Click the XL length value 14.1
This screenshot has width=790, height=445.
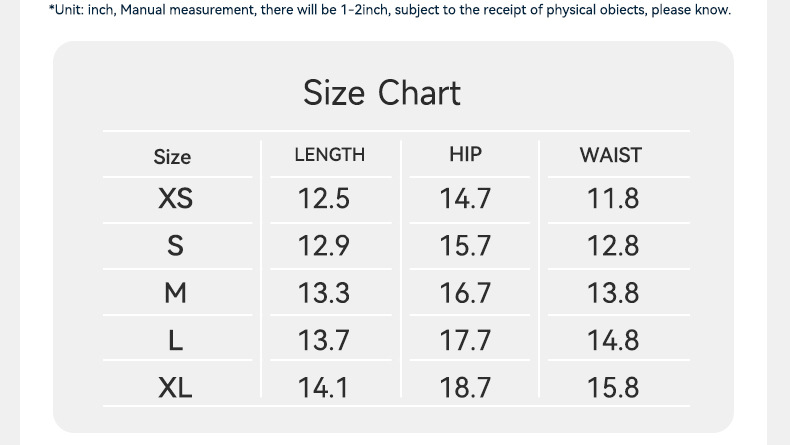click(x=324, y=387)
